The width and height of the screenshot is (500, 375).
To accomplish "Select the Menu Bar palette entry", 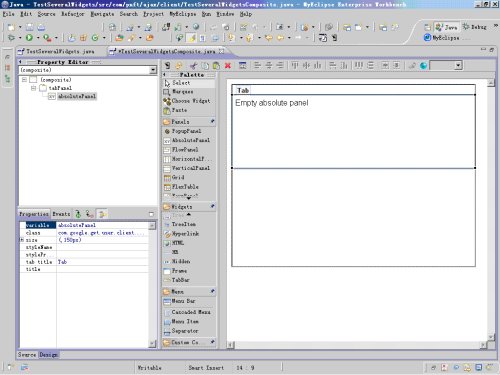I will [179, 301].
